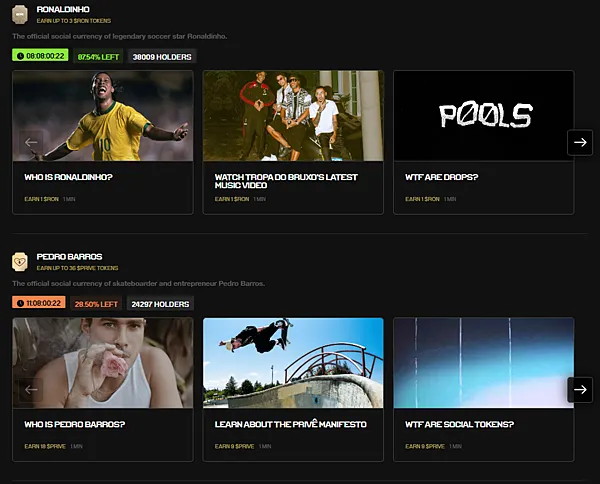The width and height of the screenshot is (600, 484).
Task: Open the Pedro Barros rose portrait thumbnail
Action: click(103, 363)
